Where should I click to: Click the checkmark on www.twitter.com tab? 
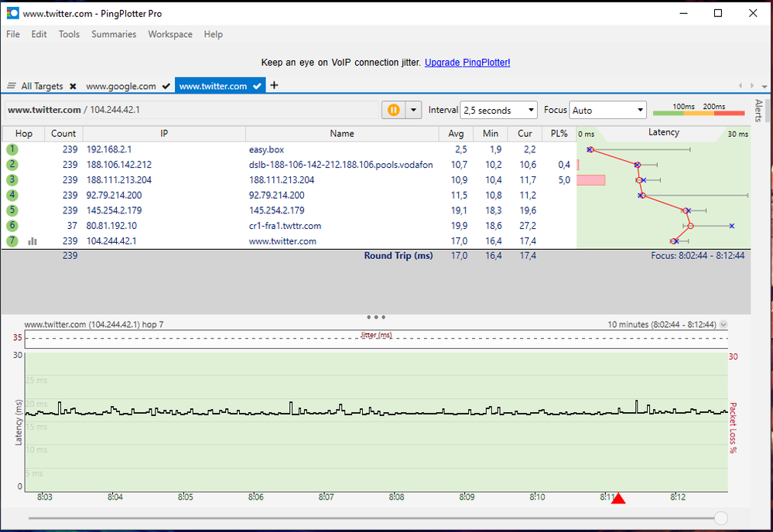pos(257,86)
